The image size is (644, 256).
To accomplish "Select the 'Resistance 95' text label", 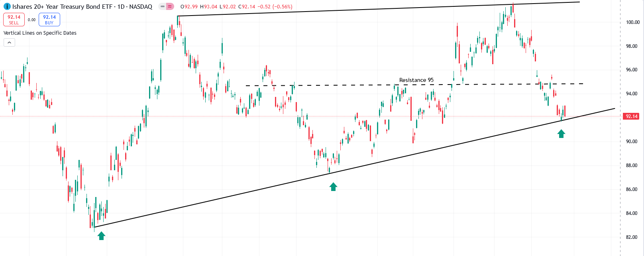I will point(416,80).
